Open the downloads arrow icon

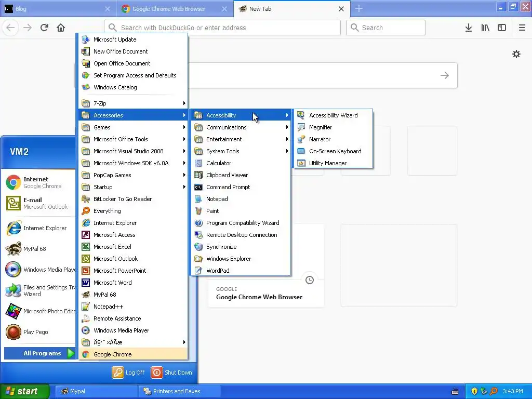click(469, 28)
